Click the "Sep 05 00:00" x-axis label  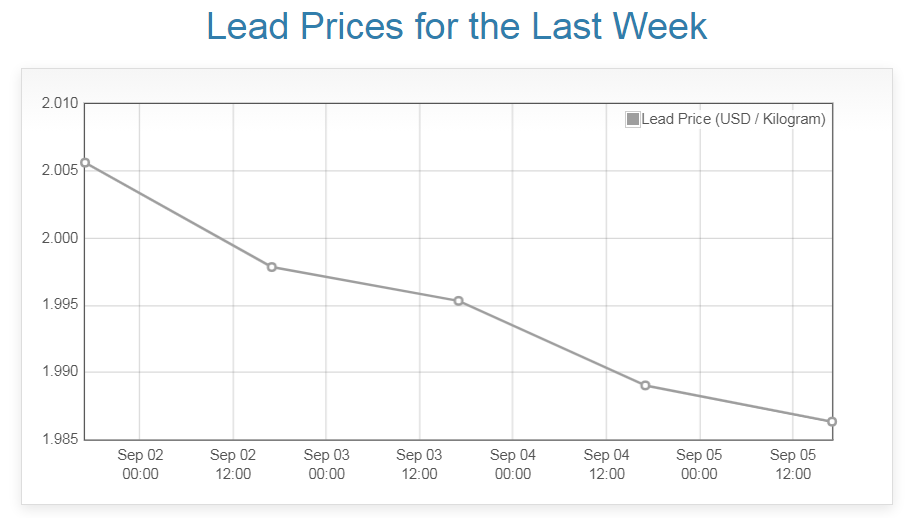699,464
